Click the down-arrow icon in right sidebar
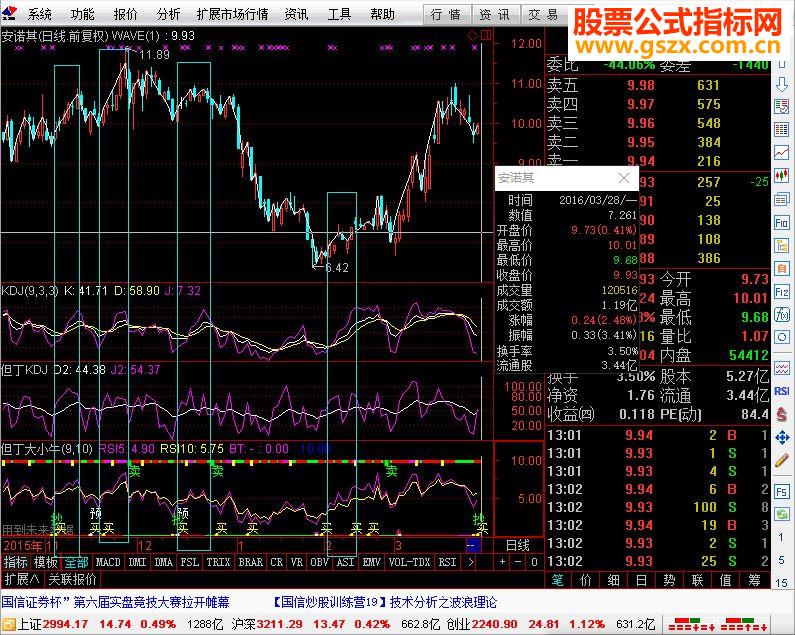795x635 pixels. pos(781,85)
